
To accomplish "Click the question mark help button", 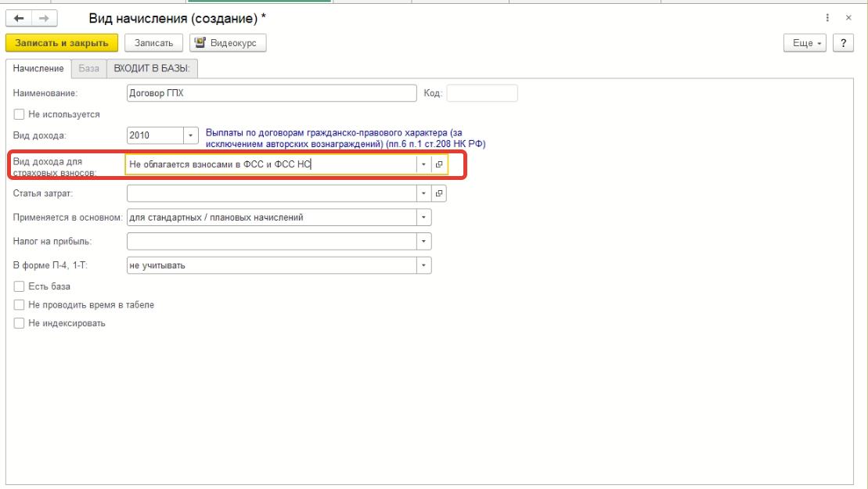I will tap(843, 43).
